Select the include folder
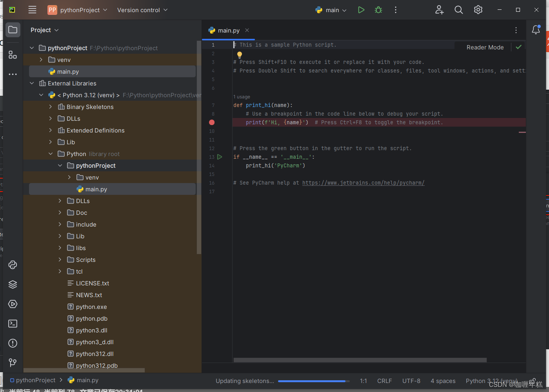The image size is (549, 392). 82,224
